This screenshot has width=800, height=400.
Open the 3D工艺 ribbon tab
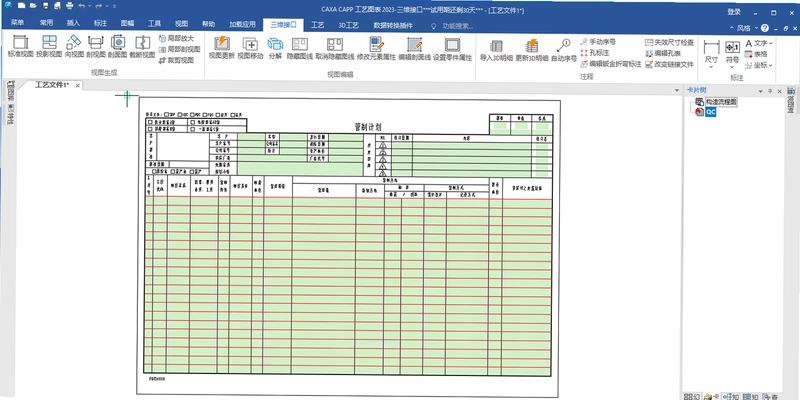[349, 25]
